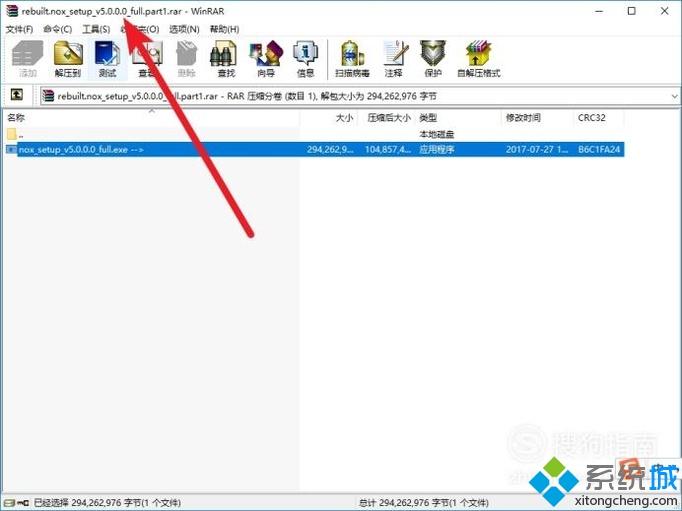Click the Find (查找) binoculars icon
Image resolution: width=682 pixels, height=511 pixels.
coord(226,59)
